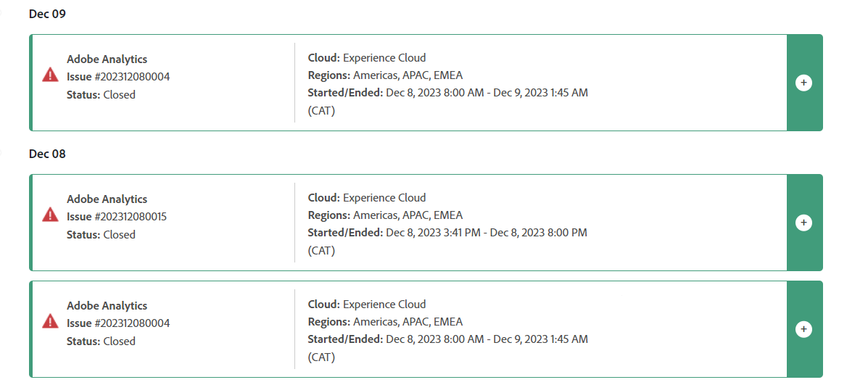Click the (CAT) timezone label in #202312080015 card

point(322,251)
